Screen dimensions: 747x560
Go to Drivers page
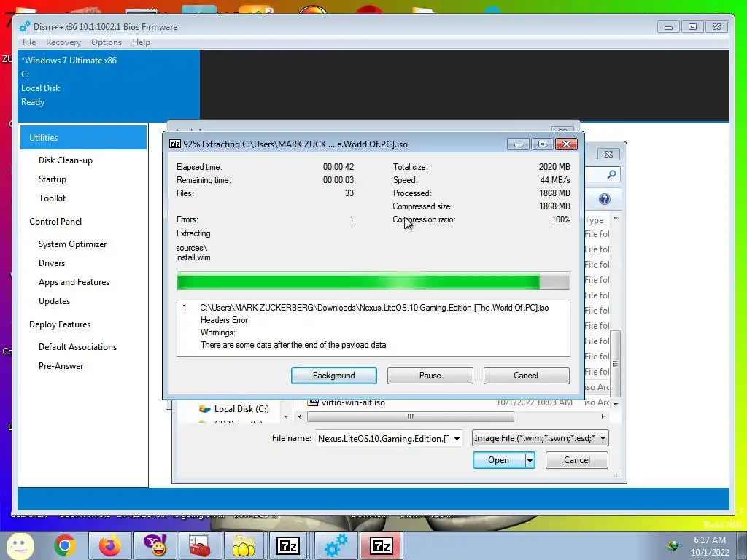coord(52,262)
